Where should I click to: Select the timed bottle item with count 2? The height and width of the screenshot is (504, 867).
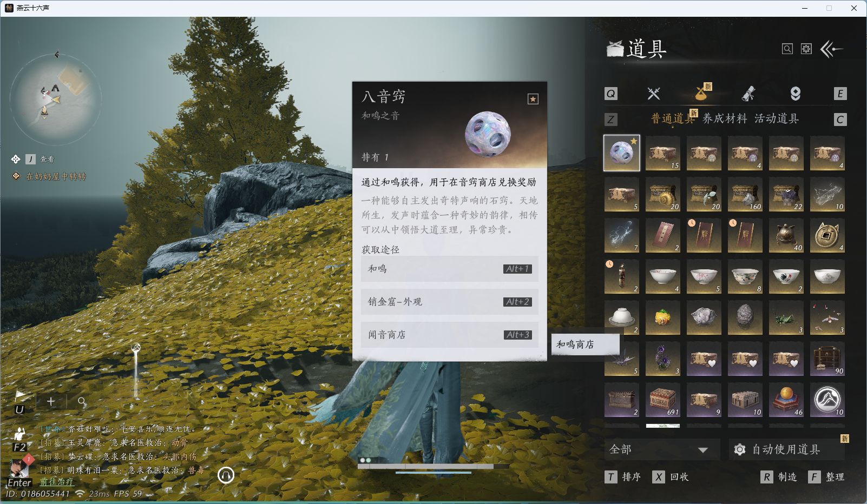coord(622,276)
